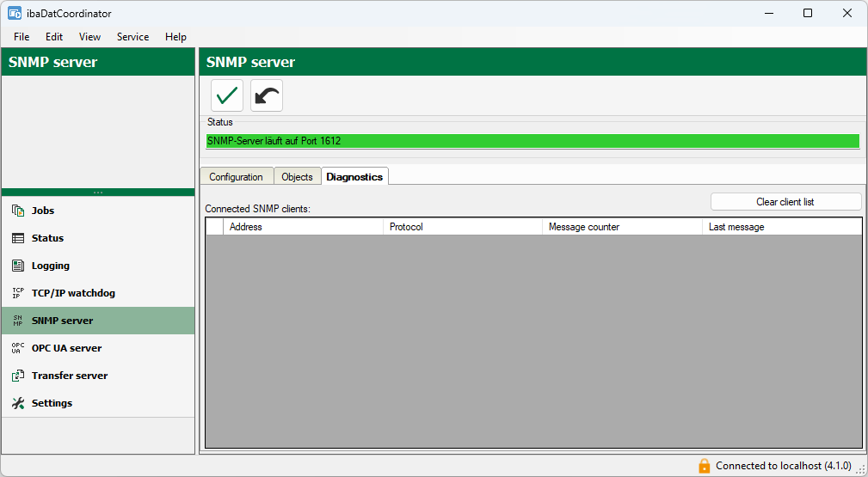Click the undo arrow button
This screenshot has height=477, width=868.
pyautogui.click(x=267, y=95)
